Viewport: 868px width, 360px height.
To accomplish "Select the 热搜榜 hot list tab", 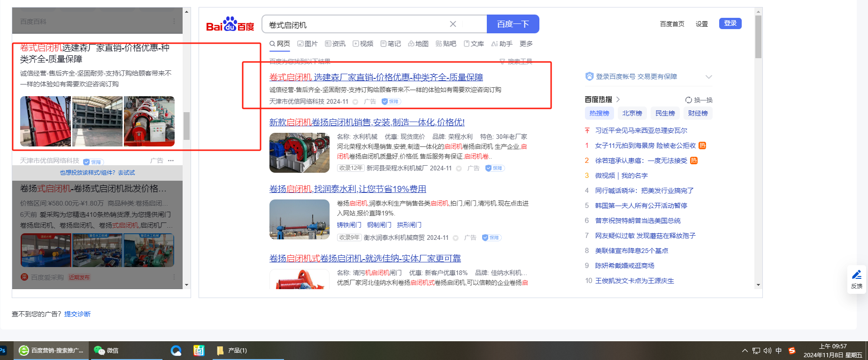I will tap(599, 113).
